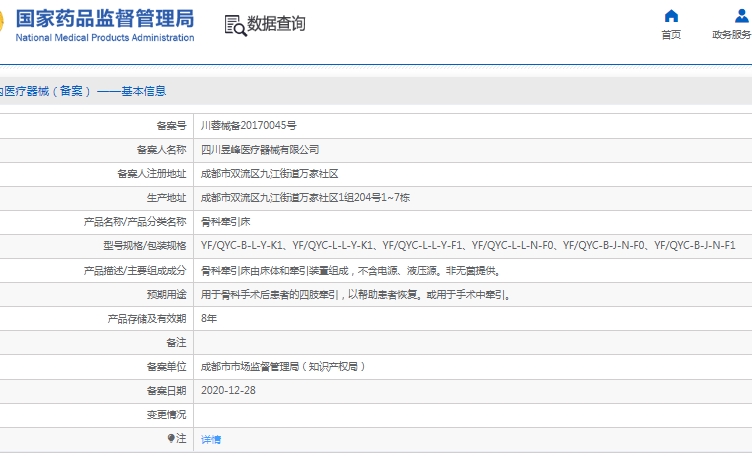The height and width of the screenshot is (461, 752).
Task: Open the 政务服务 person icon
Action: click(742, 16)
